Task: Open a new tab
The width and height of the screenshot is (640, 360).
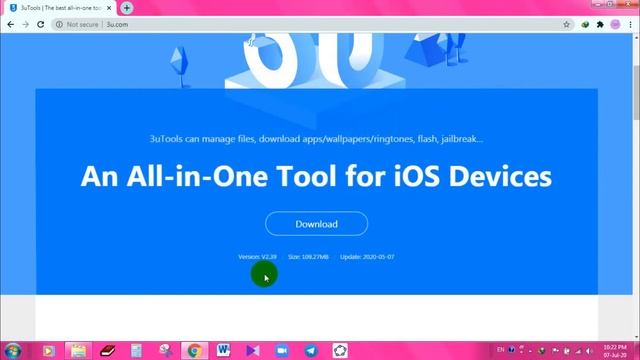Action: click(127, 8)
